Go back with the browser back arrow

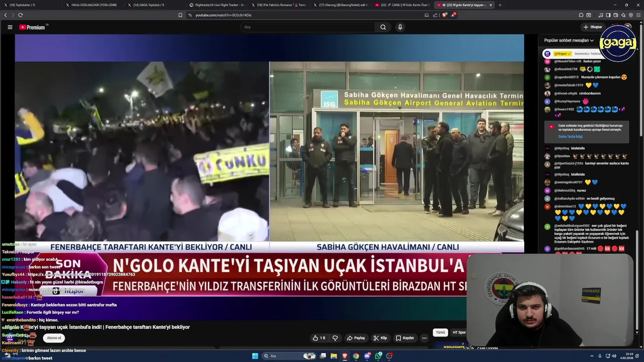point(6,15)
